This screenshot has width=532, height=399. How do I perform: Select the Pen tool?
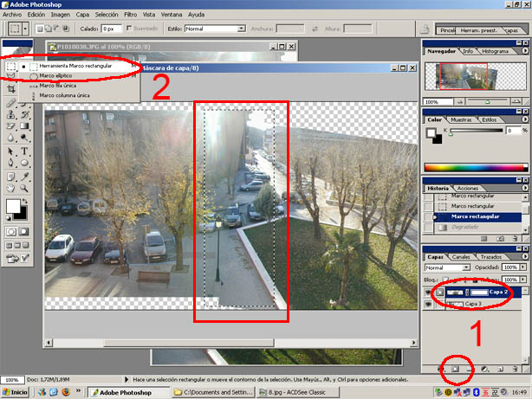[11, 163]
